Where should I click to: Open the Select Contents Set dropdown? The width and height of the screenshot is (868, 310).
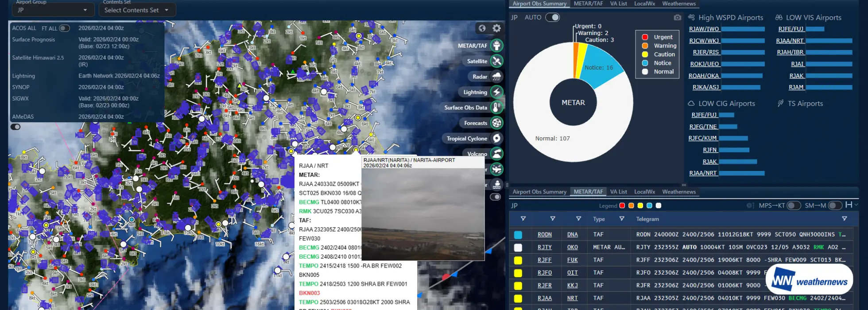(x=137, y=10)
